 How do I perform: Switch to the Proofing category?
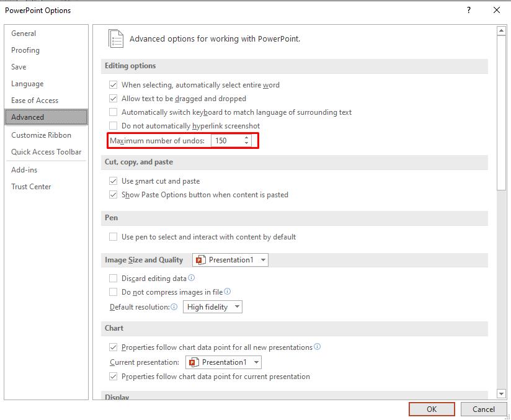(25, 50)
